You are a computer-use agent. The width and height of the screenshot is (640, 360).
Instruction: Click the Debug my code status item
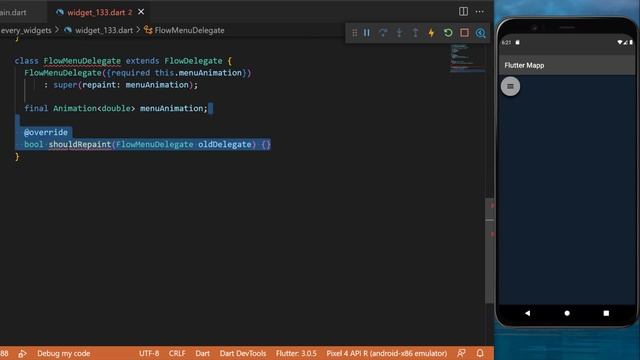click(x=64, y=353)
